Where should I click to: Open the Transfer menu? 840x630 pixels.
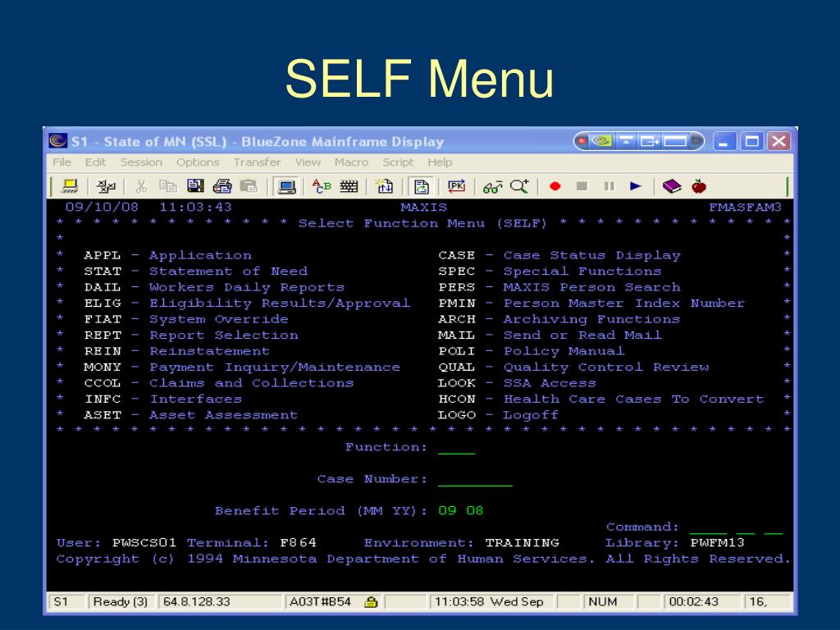[257, 162]
